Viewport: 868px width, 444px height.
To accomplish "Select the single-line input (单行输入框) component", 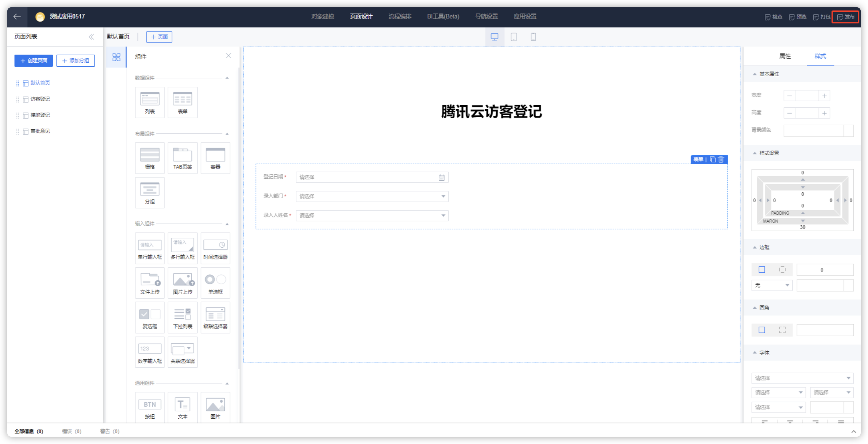I will [150, 248].
